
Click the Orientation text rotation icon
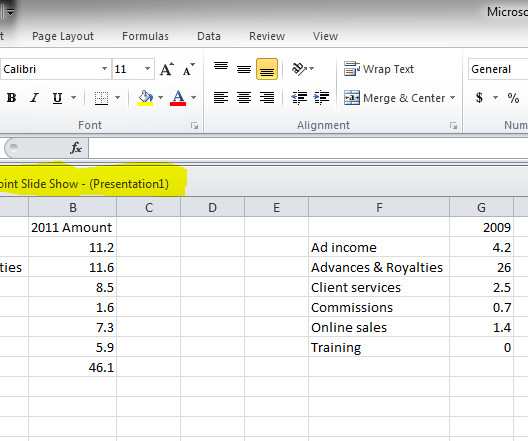coord(299,69)
